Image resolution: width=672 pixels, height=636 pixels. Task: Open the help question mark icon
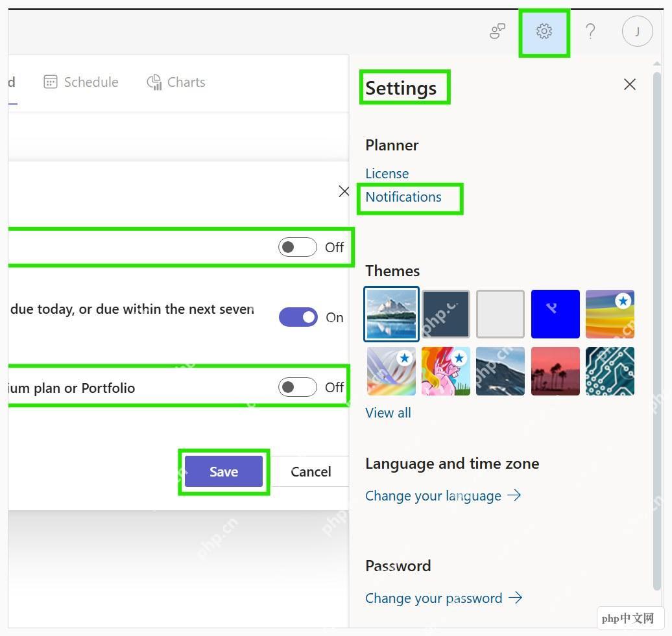(x=590, y=31)
